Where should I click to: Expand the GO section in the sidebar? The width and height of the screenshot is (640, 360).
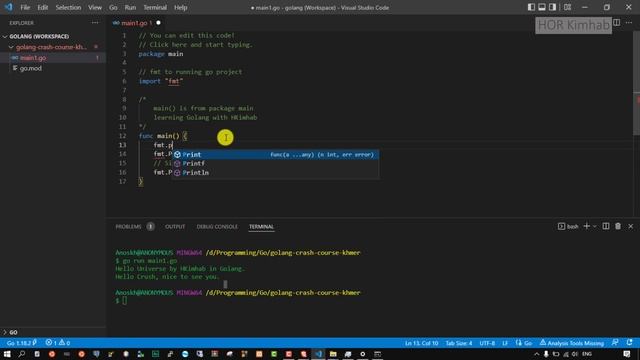click(x=13, y=332)
